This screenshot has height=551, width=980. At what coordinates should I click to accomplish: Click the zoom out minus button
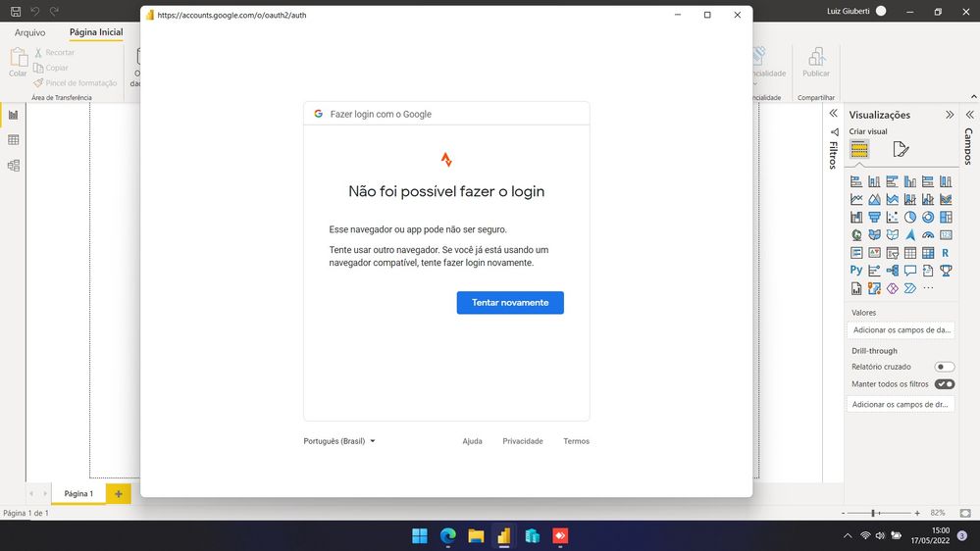[843, 513]
